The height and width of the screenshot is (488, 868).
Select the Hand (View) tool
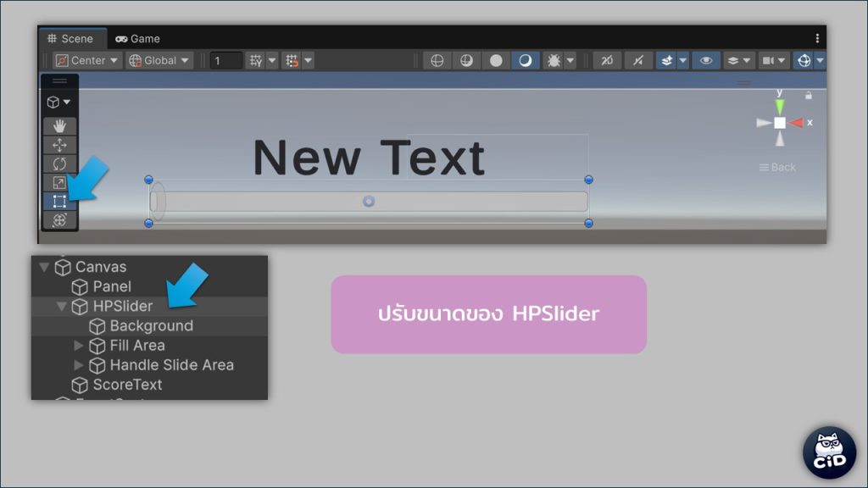[x=59, y=126]
